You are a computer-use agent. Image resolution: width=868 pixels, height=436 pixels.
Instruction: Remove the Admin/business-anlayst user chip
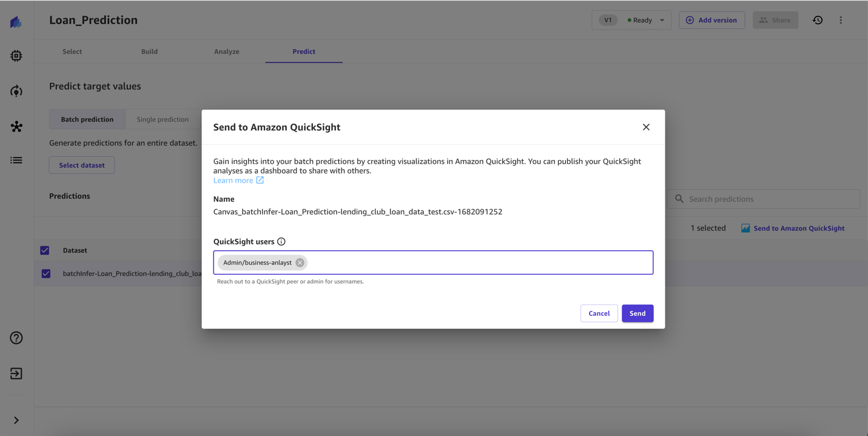(x=300, y=263)
